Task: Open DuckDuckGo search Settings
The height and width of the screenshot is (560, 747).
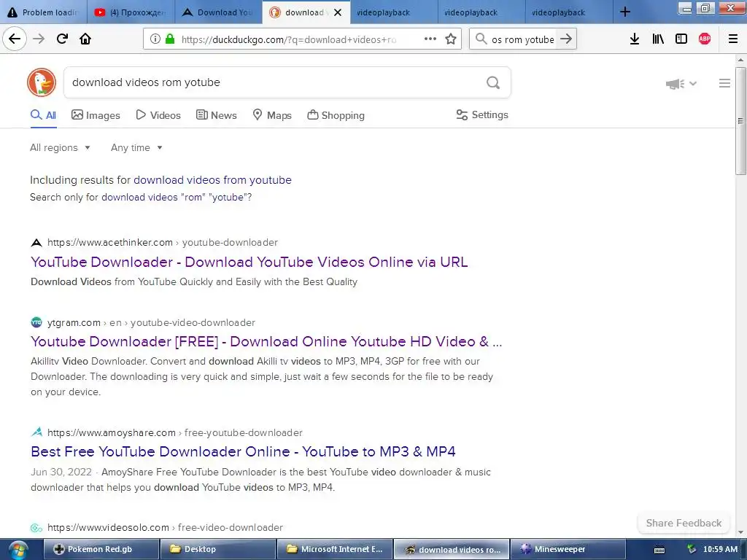Action: coord(482,114)
